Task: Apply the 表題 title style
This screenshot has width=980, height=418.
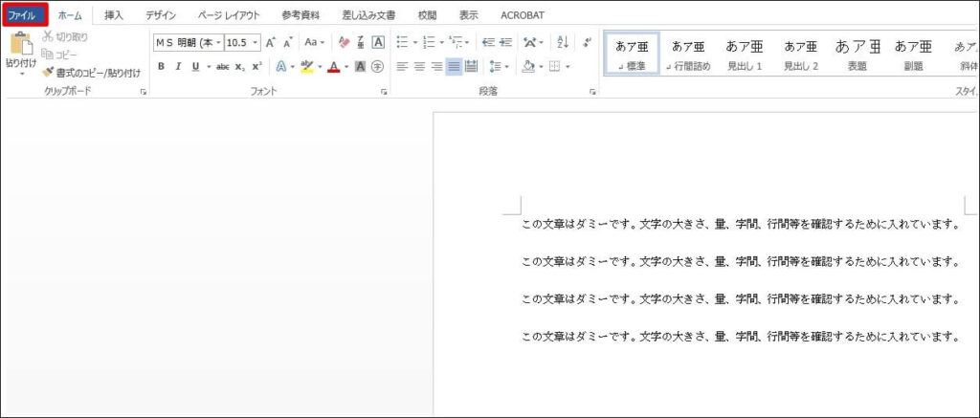Action: [857, 55]
